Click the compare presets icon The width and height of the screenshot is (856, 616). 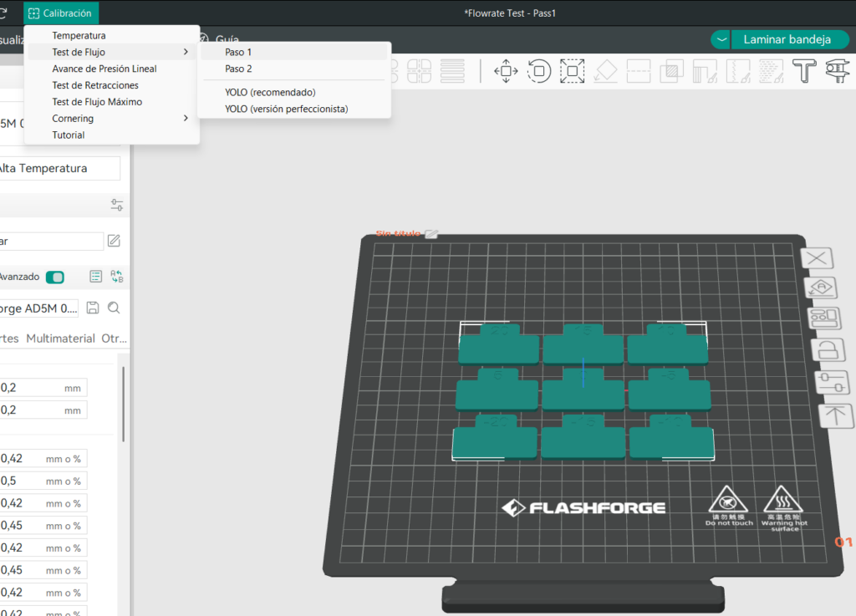coord(116,277)
